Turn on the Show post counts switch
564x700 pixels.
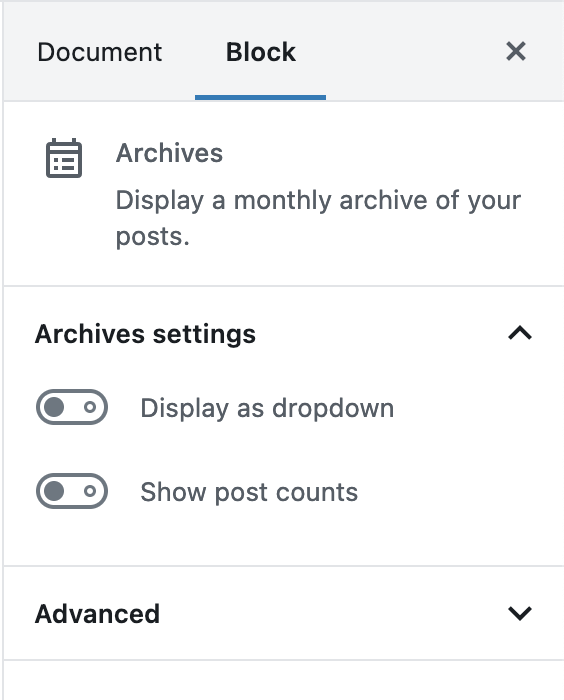pos(72,491)
